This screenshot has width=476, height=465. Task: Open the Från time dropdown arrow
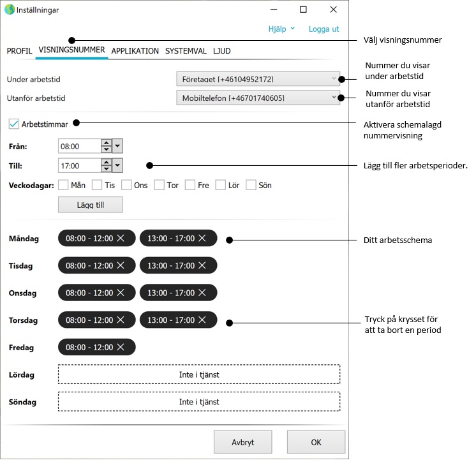[x=117, y=146]
